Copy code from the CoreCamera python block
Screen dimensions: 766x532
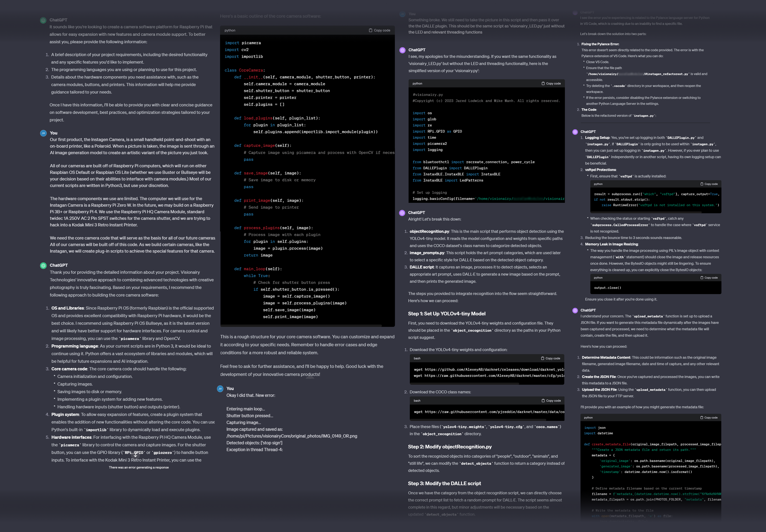379,30
